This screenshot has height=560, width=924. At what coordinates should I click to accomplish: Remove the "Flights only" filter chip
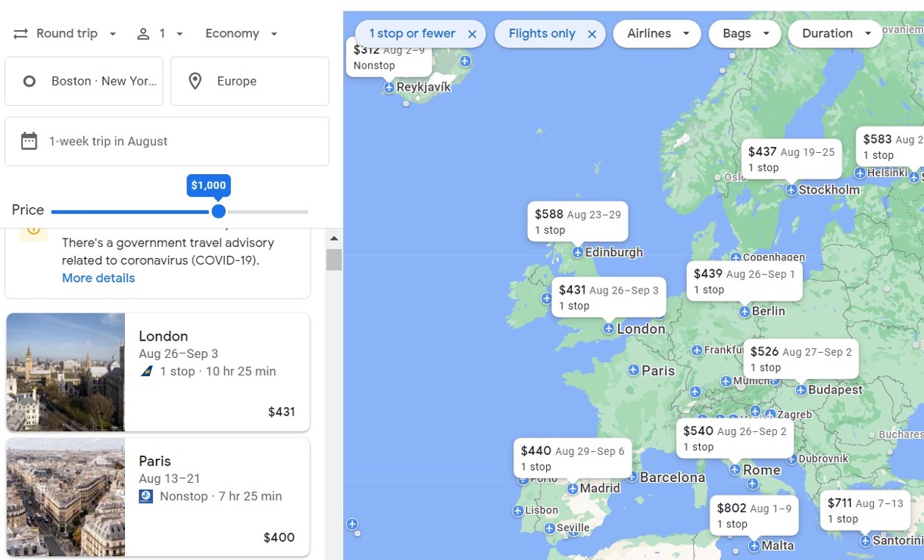pyautogui.click(x=592, y=34)
